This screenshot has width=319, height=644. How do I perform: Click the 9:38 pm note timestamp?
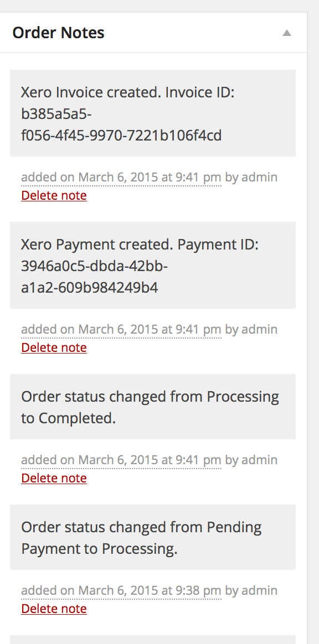[121, 590]
